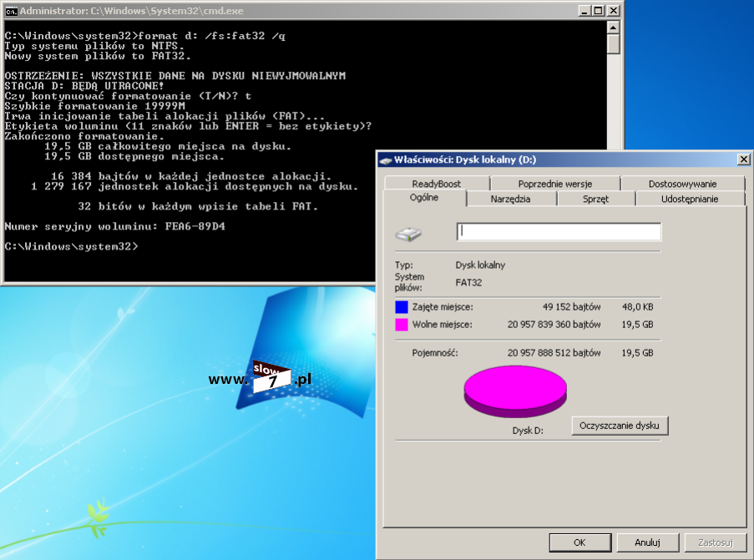
Task: Click the '20 957 839 360 bajtów' free space value
Action: pos(554,325)
